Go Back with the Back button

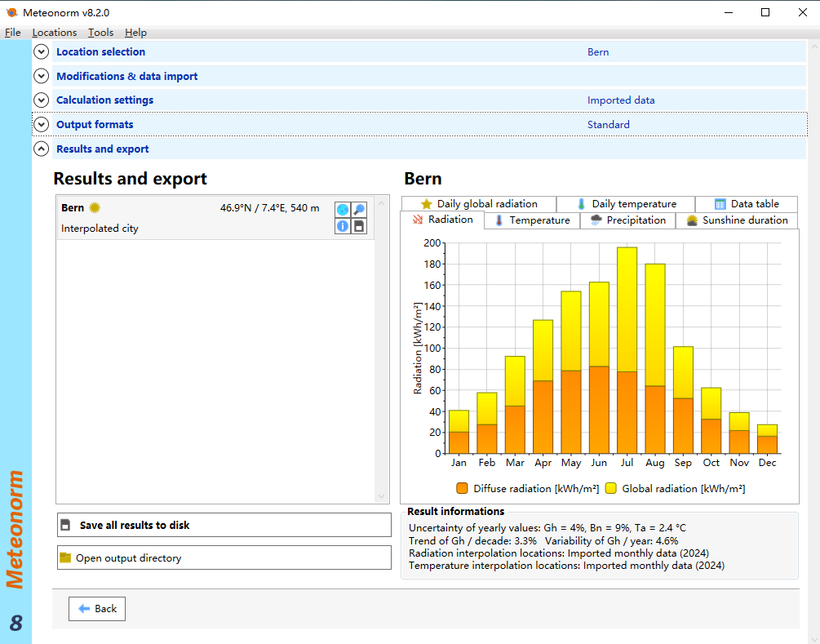point(97,608)
